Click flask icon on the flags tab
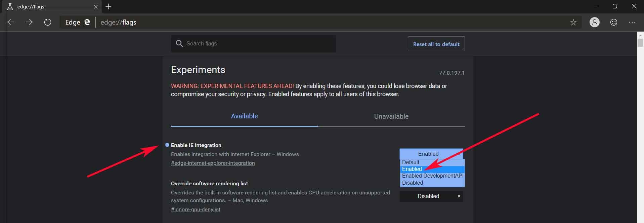This screenshot has width=644, height=223. [x=10, y=6]
